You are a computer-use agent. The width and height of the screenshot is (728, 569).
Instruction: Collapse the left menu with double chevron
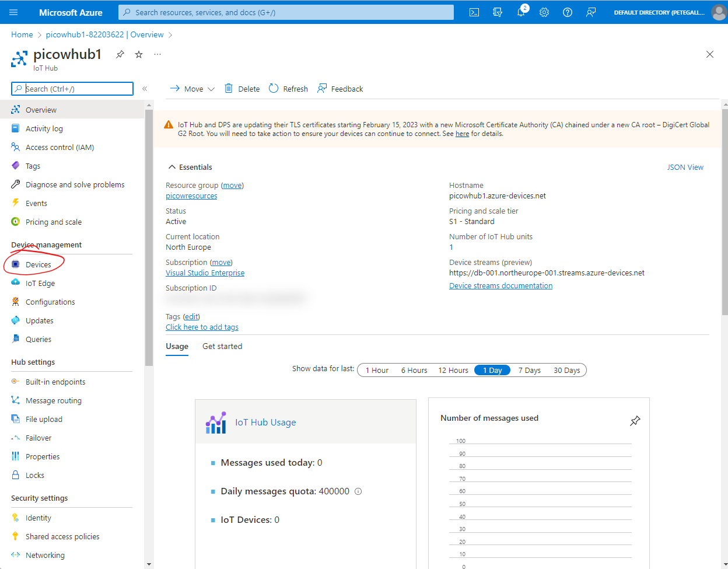tap(145, 89)
